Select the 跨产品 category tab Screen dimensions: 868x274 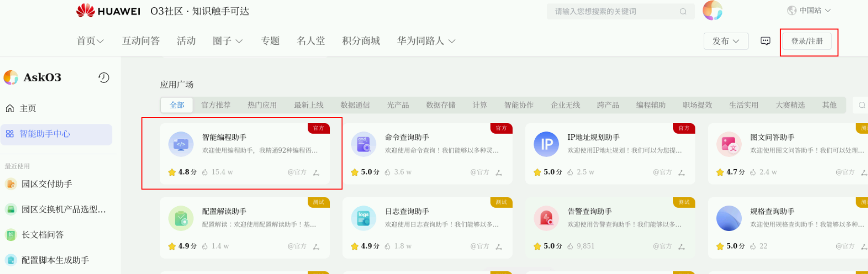point(608,105)
